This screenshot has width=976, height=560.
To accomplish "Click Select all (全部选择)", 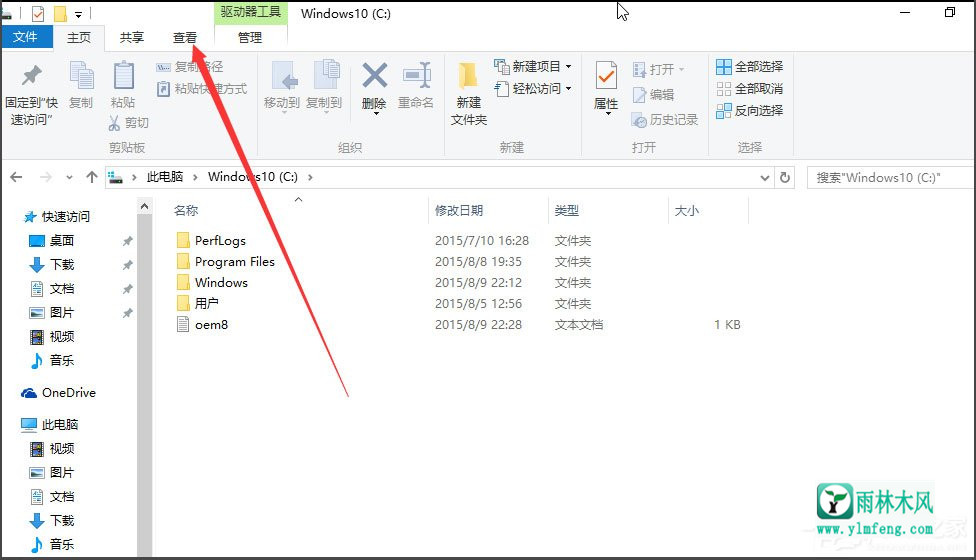I will tap(749, 67).
